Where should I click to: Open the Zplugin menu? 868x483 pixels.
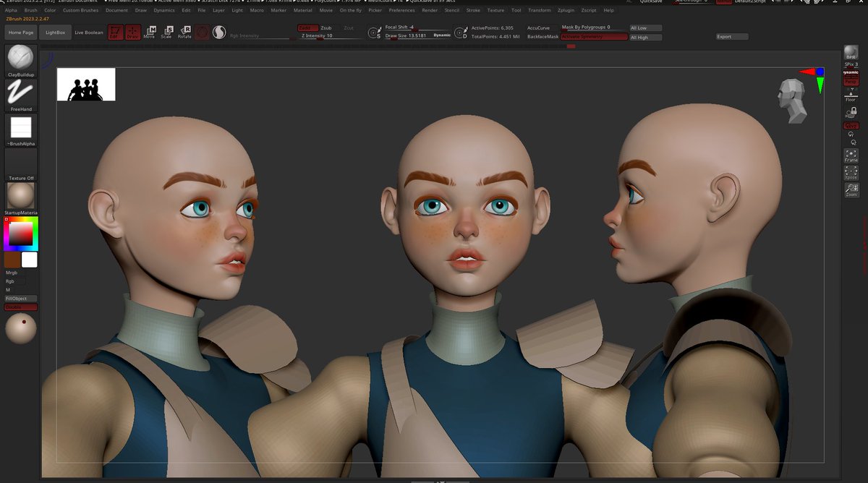[x=566, y=10]
